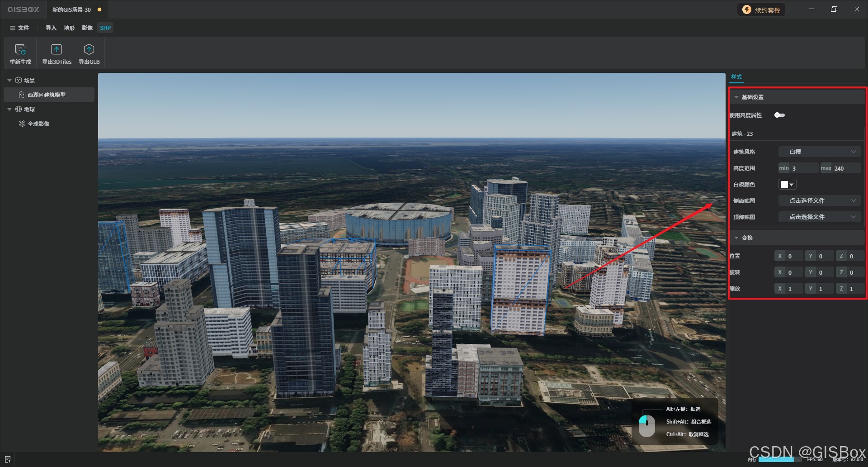Click the 旋转 Z input field
The height and width of the screenshot is (467, 868).
pyautogui.click(x=850, y=272)
